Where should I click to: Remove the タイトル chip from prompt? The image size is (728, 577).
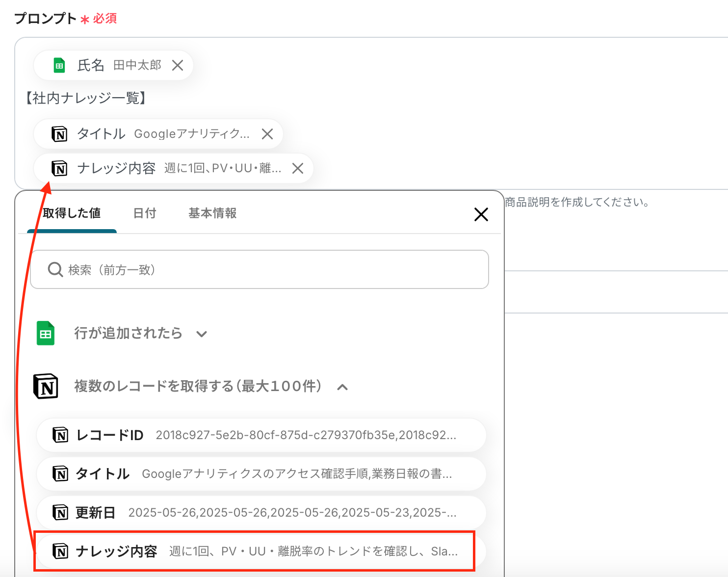coord(267,134)
